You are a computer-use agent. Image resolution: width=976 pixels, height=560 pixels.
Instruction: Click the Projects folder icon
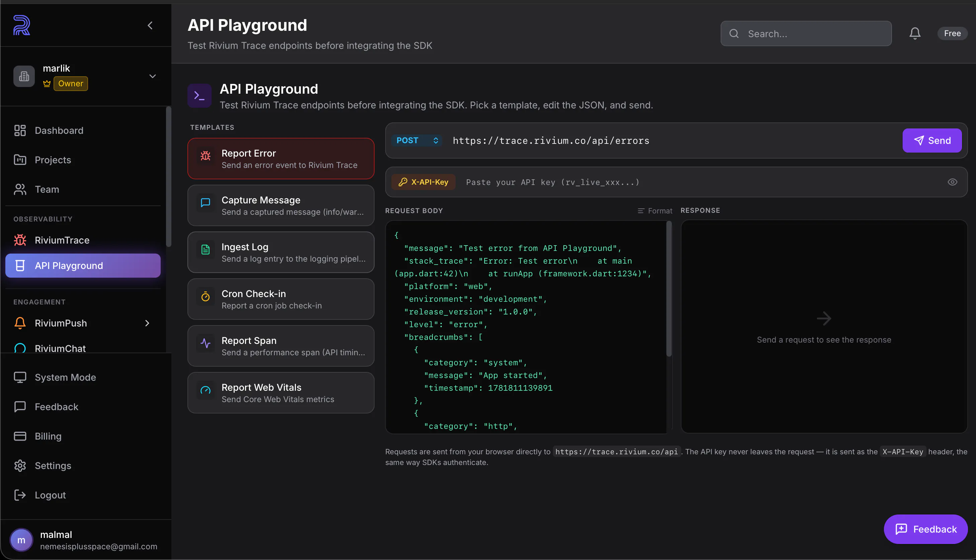pyautogui.click(x=20, y=160)
